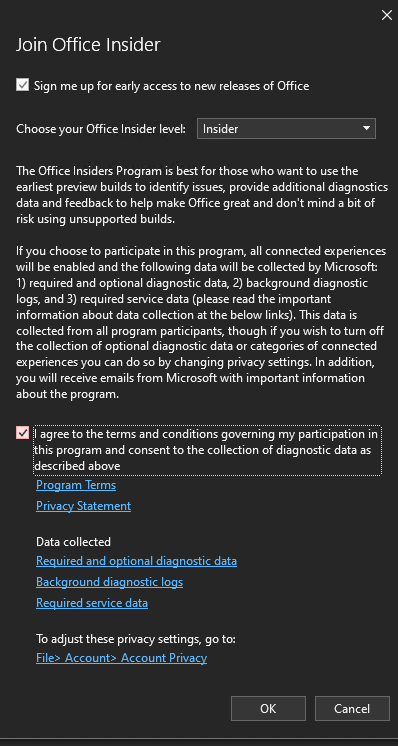Click 'To adjust these privacy settings' text
The image size is (398, 746).
(136, 639)
